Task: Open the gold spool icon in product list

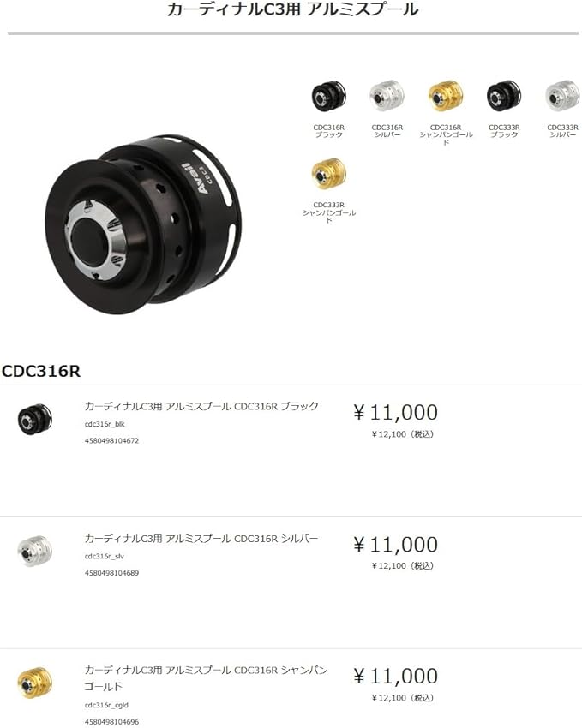Action: [x=35, y=683]
